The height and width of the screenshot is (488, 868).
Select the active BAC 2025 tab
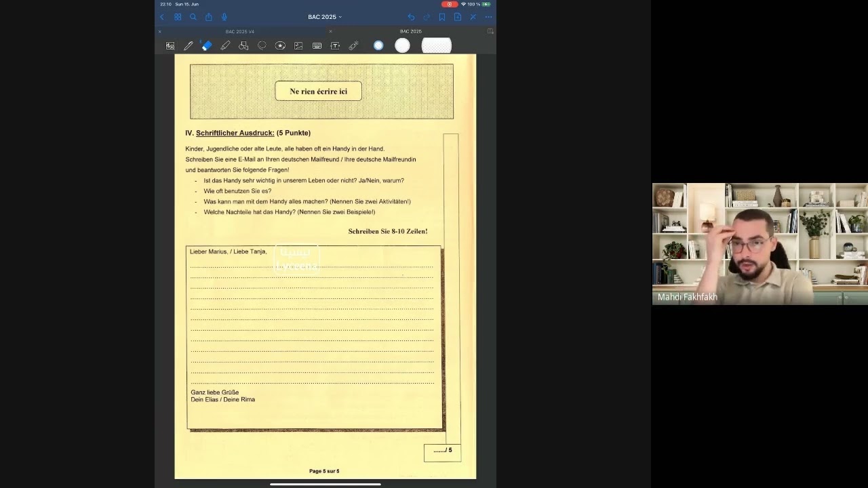click(411, 31)
